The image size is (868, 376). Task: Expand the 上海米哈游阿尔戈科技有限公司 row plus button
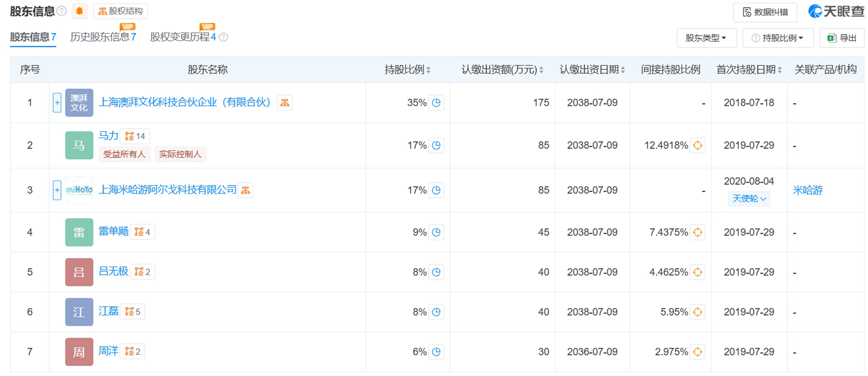57,190
